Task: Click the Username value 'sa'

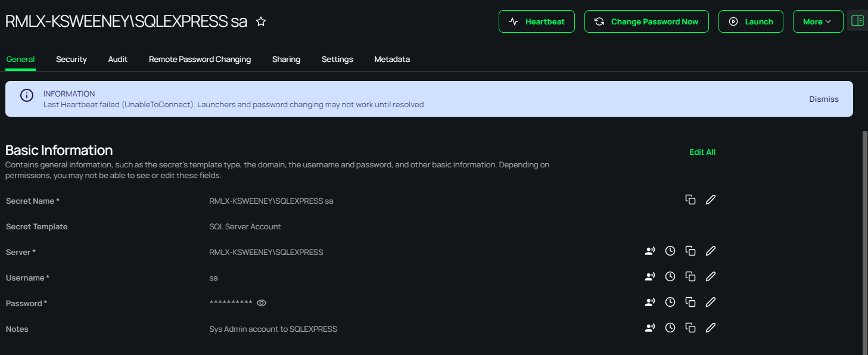Action: [x=213, y=278]
